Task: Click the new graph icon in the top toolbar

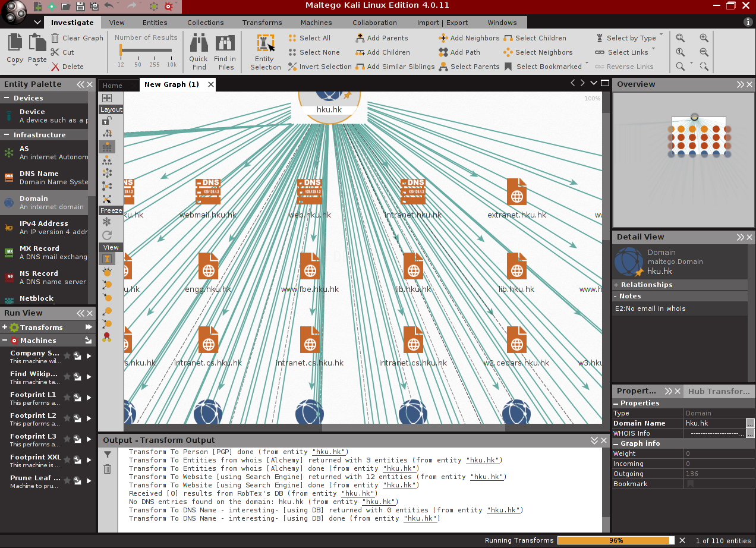Action: [x=38, y=7]
